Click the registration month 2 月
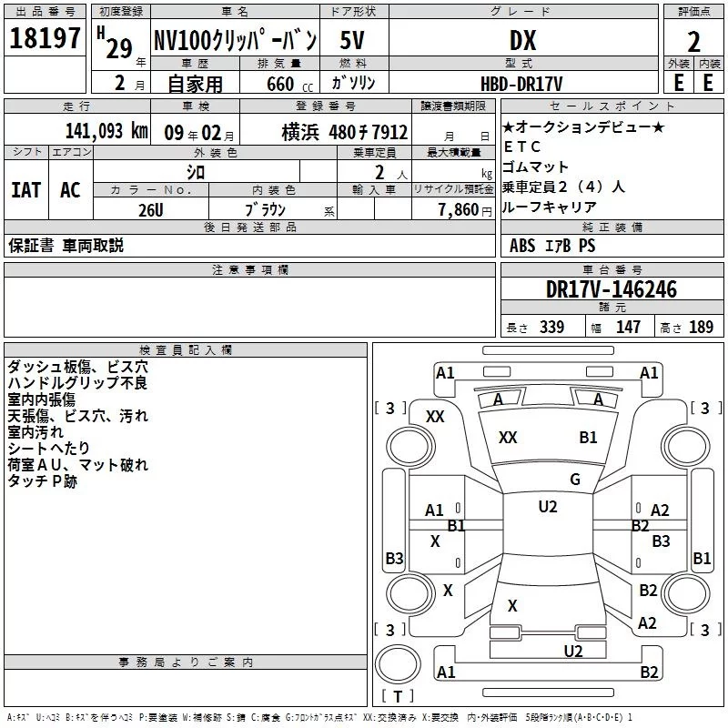The height and width of the screenshot is (728, 728). [129, 84]
